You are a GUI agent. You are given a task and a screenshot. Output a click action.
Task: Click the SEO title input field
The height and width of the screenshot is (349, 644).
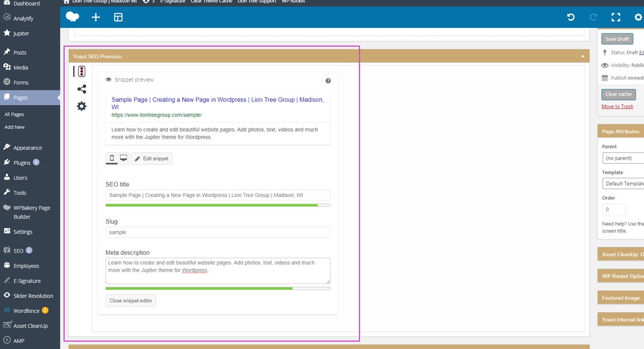coord(218,195)
